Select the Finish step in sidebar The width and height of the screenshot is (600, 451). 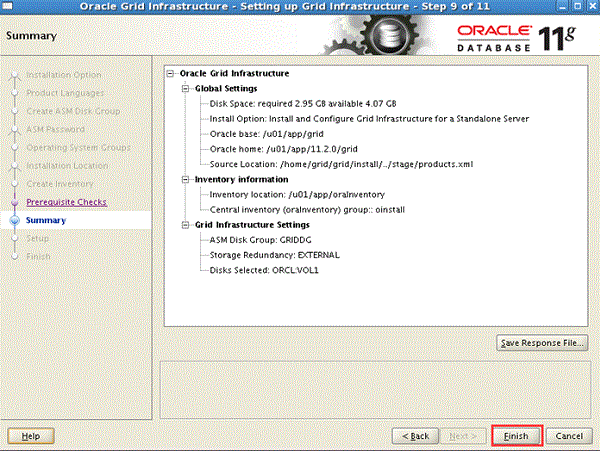tap(38, 256)
